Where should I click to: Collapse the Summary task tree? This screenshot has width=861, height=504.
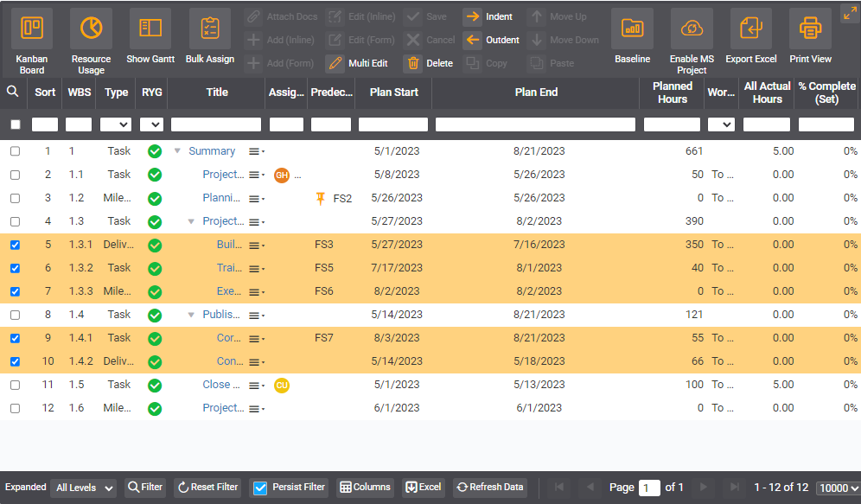177,150
